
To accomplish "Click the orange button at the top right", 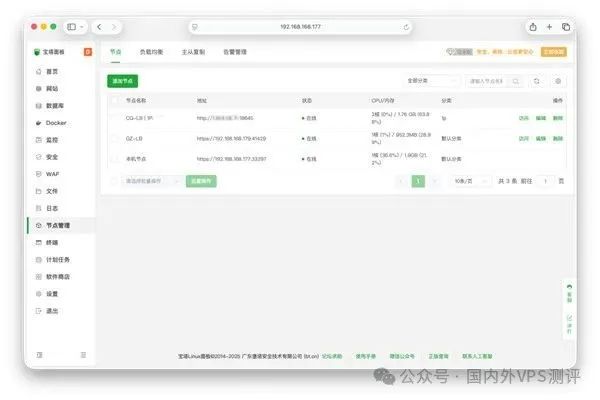I will coord(554,52).
